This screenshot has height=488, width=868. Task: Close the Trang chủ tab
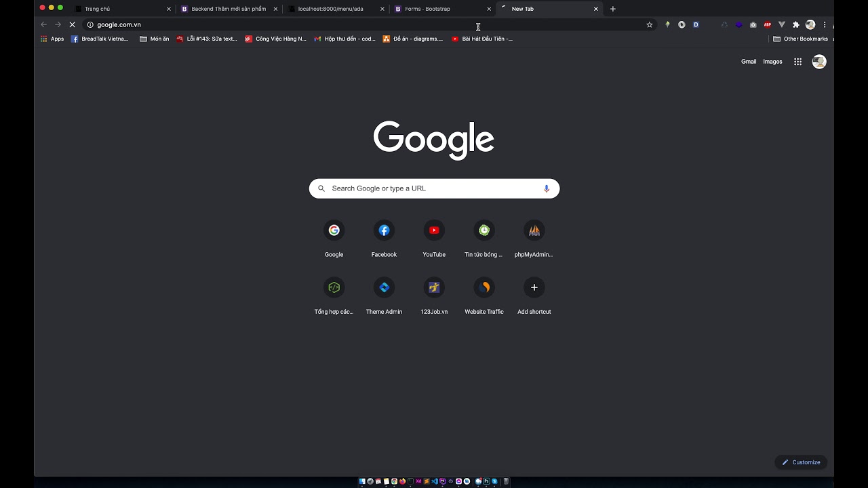[x=169, y=9]
